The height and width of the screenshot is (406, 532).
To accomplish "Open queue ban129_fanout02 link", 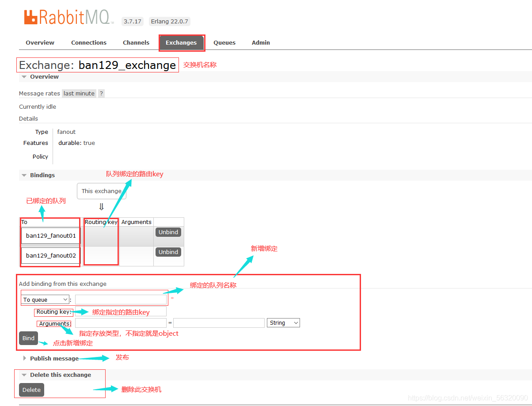I will coord(51,256).
